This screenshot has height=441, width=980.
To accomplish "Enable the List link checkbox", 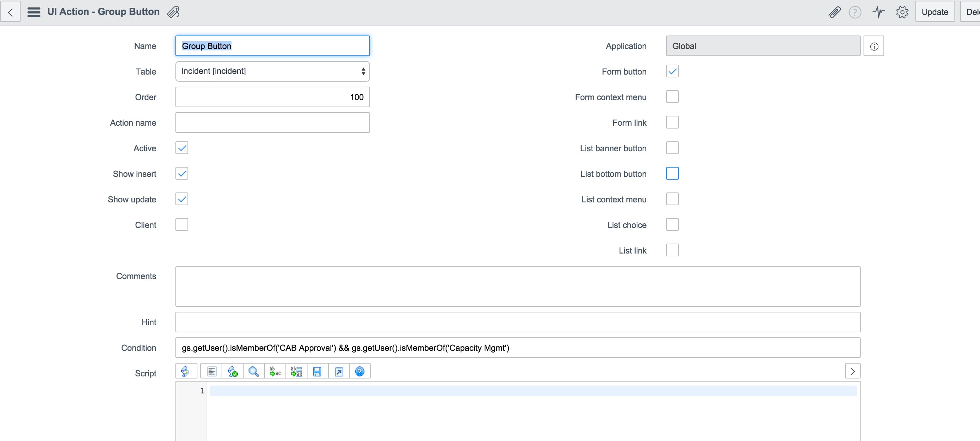I will (672, 250).
